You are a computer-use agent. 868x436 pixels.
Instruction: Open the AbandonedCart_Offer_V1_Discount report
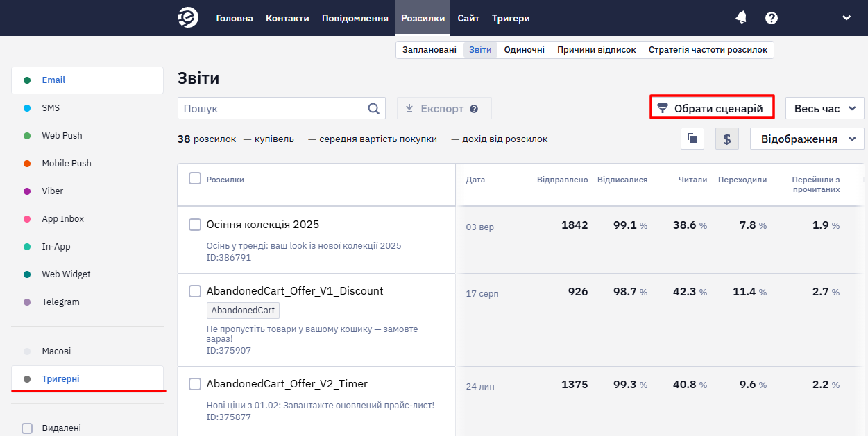coord(295,291)
